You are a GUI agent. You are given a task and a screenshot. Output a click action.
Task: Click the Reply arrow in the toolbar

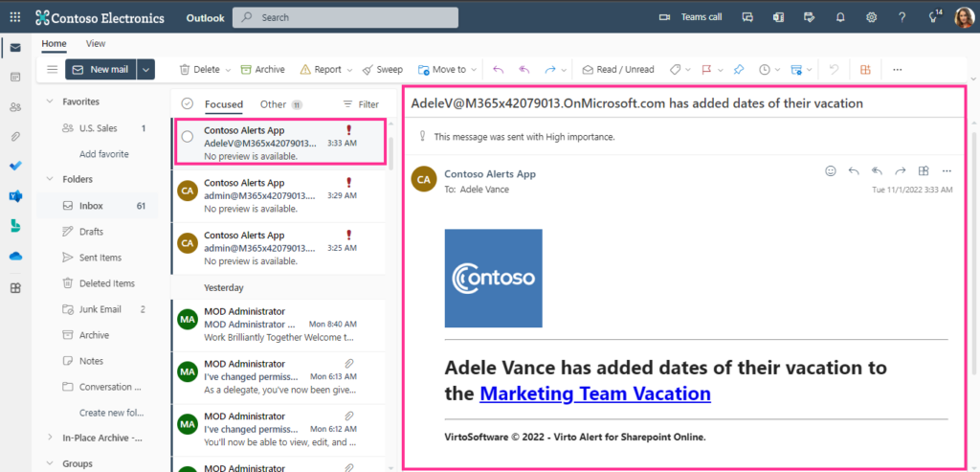click(498, 69)
